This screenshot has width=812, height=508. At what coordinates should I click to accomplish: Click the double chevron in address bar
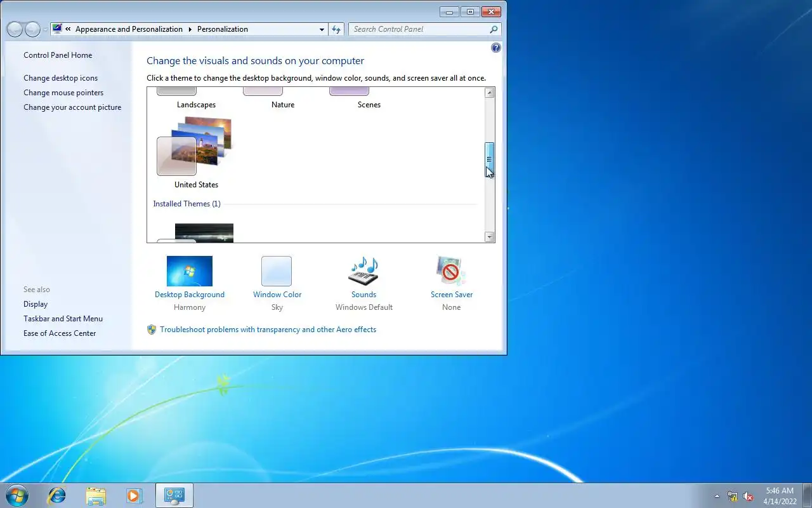tap(68, 29)
